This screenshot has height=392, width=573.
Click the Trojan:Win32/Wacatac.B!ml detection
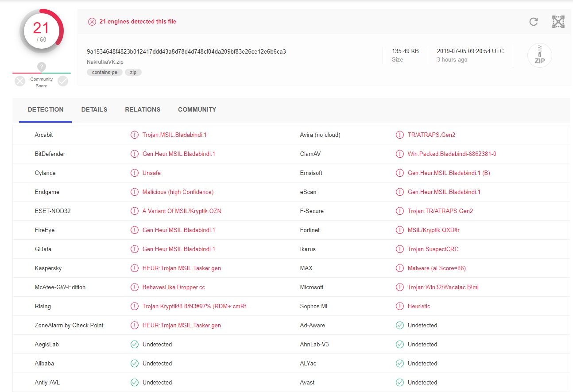[443, 287]
